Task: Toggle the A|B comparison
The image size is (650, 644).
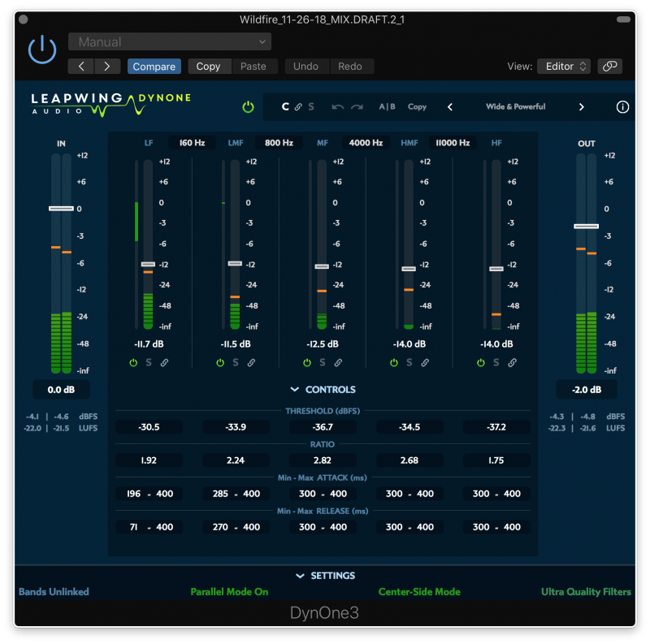Action: (x=387, y=107)
